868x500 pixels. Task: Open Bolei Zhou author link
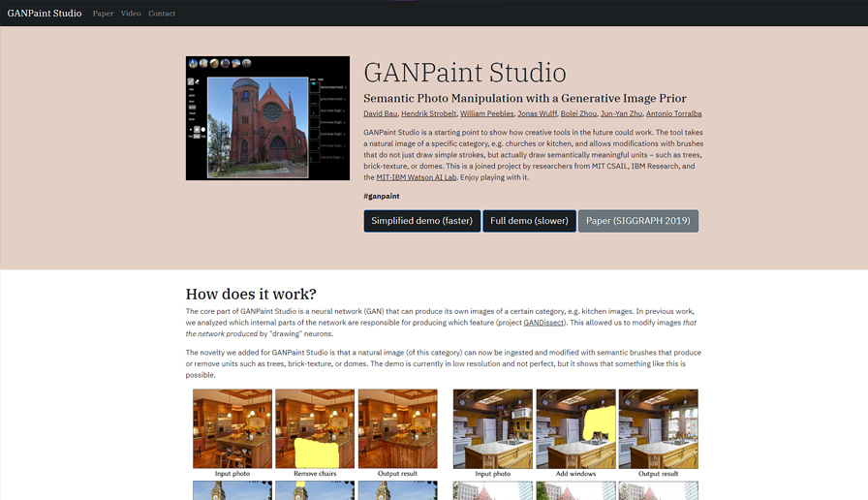pyautogui.click(x=578, y=113)
